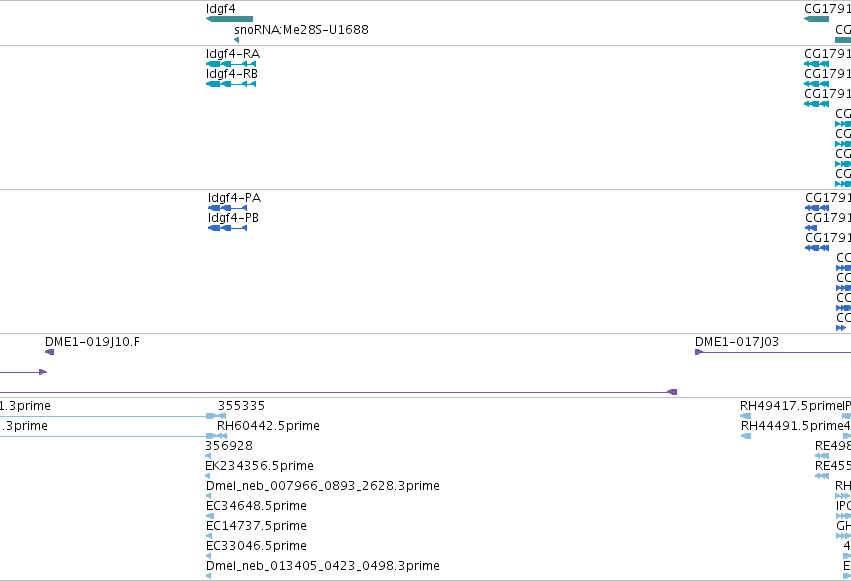Click the DME1-019J10.F label
This screenshot has width=851, height=581.
(92, 342)
